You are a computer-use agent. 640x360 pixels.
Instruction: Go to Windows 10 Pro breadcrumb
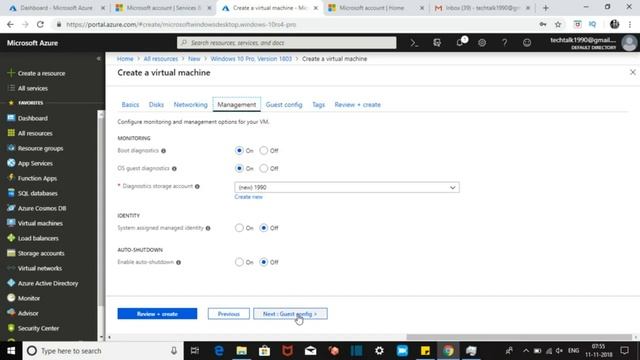(251, 59)
